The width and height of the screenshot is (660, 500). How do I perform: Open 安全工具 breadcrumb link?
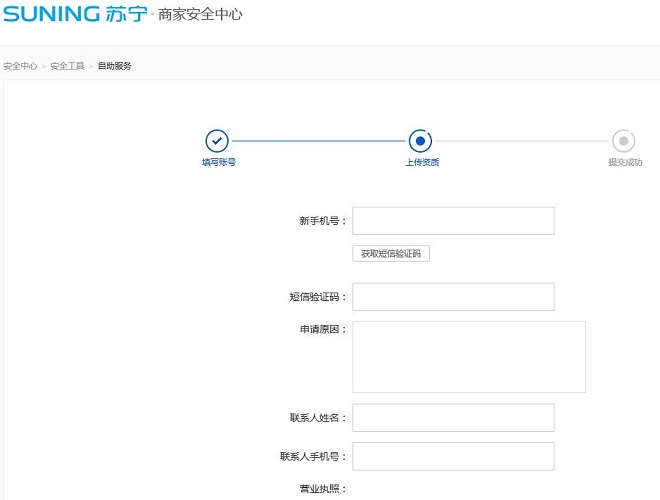click(67, 66)
